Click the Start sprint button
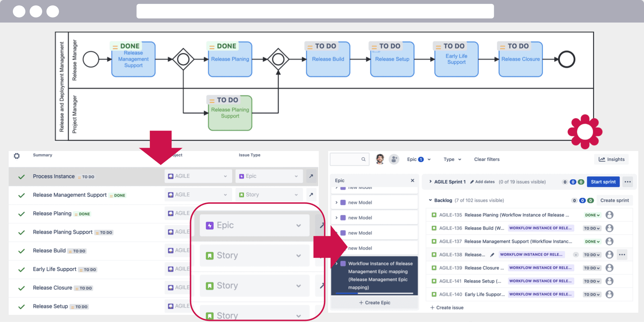The width and height of the screenshot is (644, 322). pos(603,182)
